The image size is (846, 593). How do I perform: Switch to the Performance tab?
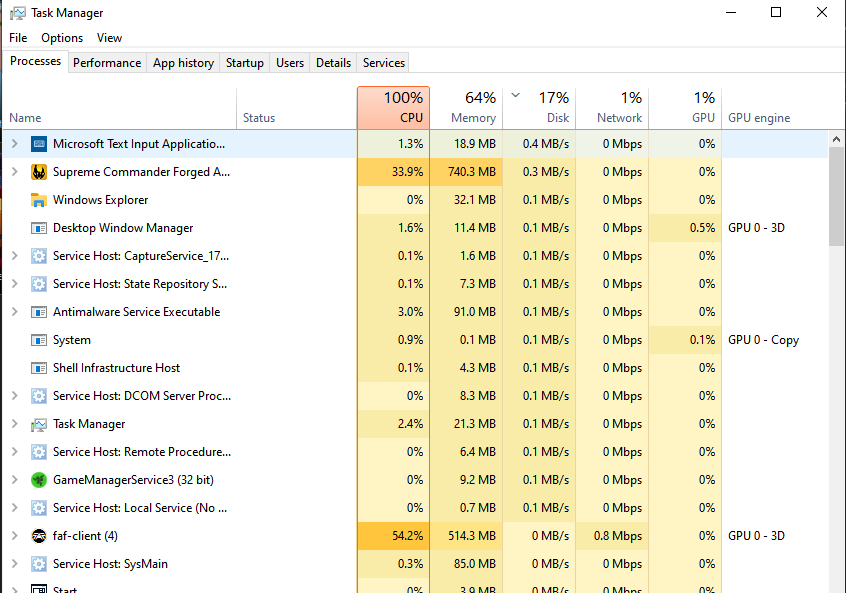click(107, 63)
